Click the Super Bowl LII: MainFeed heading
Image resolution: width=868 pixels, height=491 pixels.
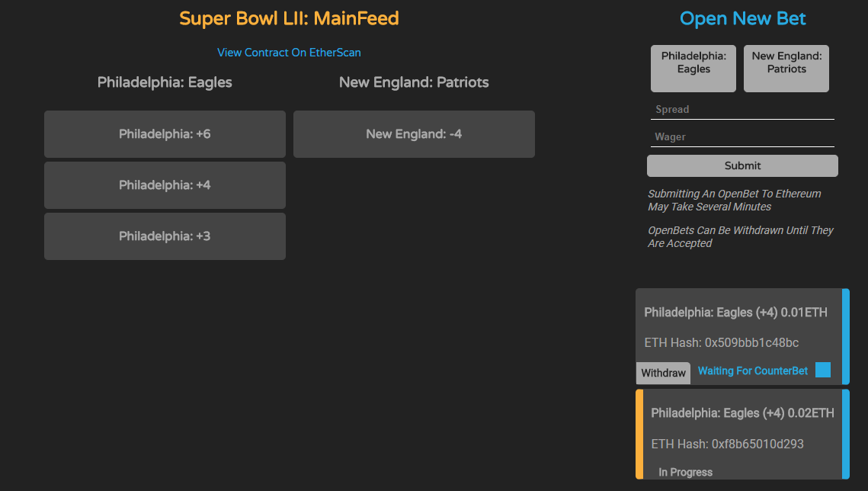click(x=289, y=18)
